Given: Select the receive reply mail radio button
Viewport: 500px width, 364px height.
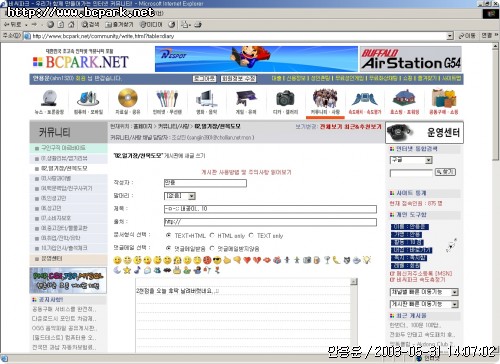Looking at the screenshot, I should (x=169, y=248).
